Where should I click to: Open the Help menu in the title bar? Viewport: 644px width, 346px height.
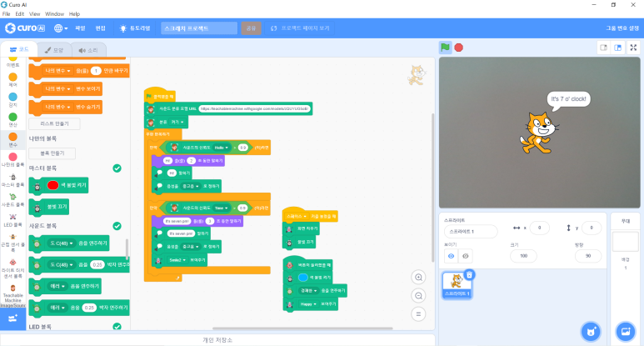(74, 14)
